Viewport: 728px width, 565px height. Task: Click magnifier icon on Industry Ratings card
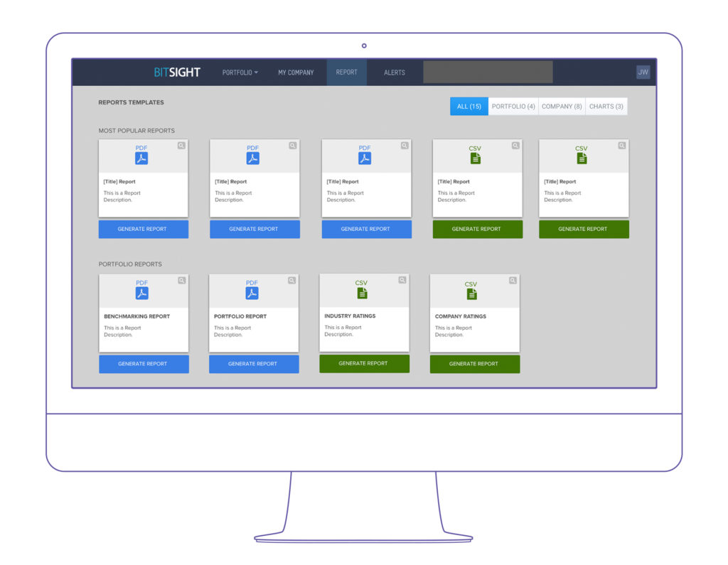[402, 280]
